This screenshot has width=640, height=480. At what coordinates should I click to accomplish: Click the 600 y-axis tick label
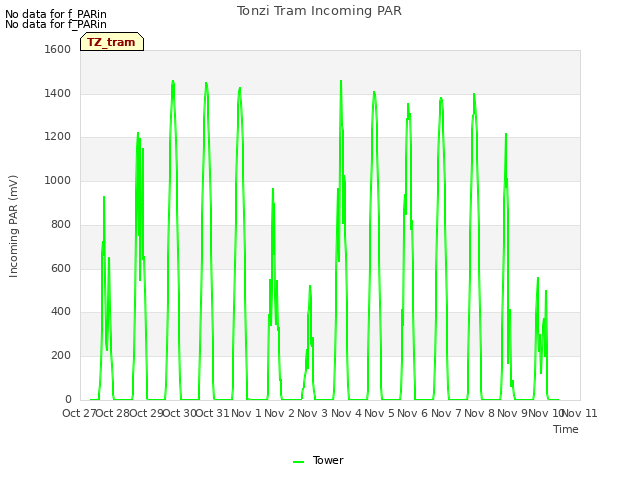61,269
